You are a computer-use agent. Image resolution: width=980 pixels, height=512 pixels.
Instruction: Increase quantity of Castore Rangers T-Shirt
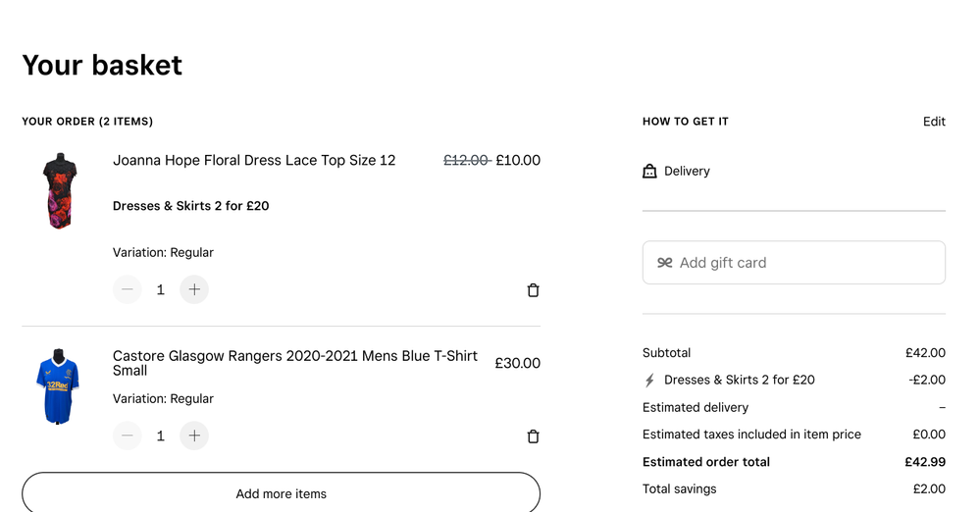click(x=194, y=435)
